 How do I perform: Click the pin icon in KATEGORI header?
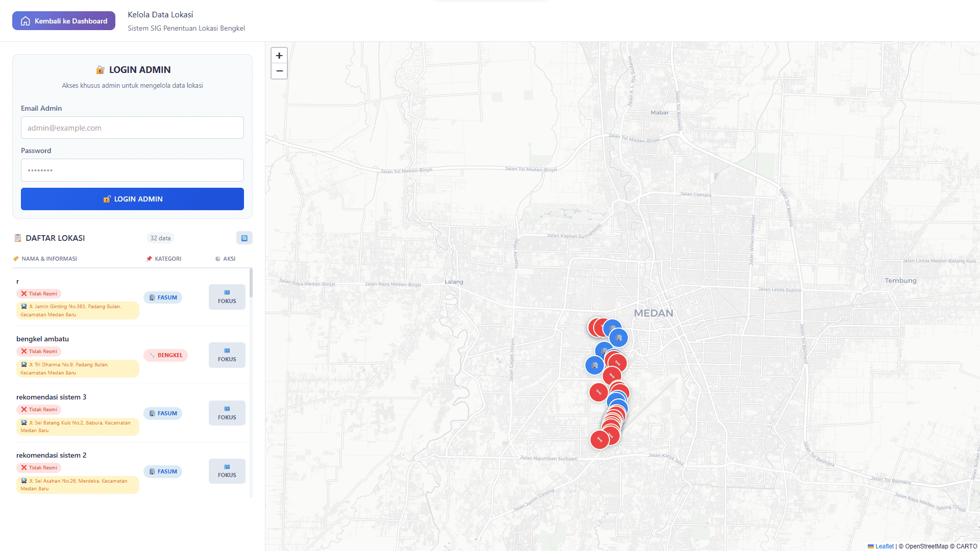pyautogui.click(x=149, y=259)
